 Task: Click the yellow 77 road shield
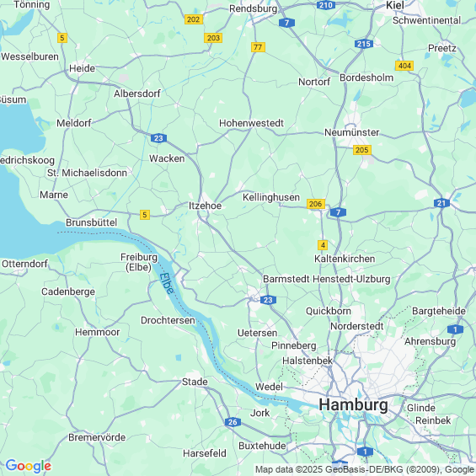coord(258,47)
